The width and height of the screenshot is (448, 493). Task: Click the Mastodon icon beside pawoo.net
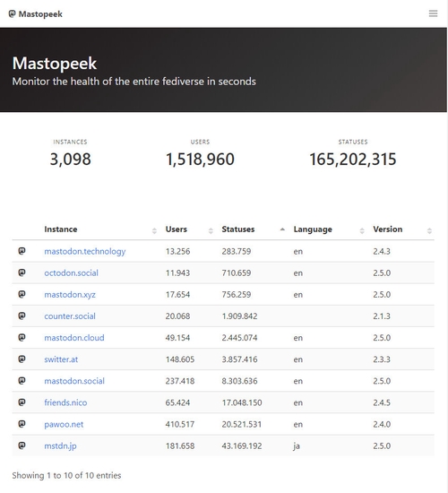coord(22,424)
